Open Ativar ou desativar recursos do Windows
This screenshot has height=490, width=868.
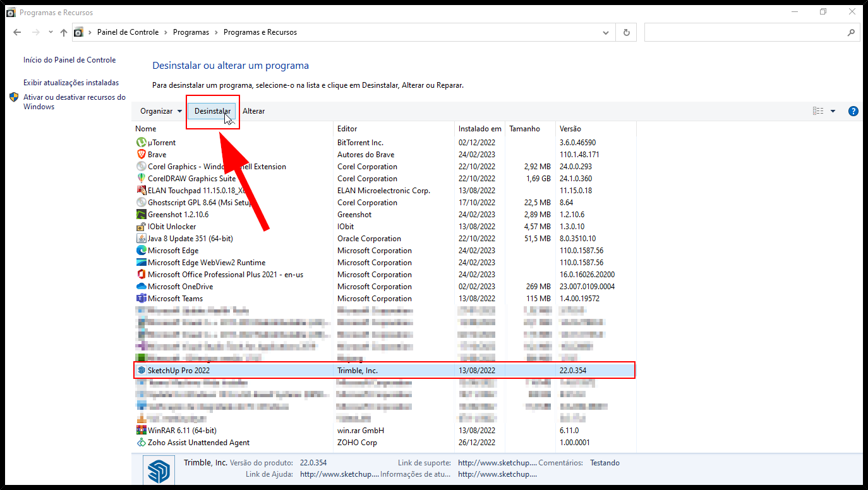click(x=75, y=102)
